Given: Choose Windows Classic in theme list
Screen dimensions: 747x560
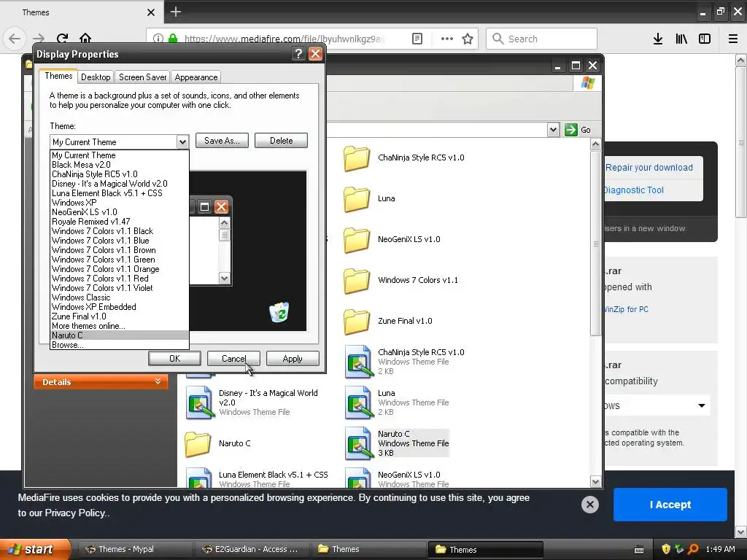Looking at the screenshot, I should pos(119,297).
